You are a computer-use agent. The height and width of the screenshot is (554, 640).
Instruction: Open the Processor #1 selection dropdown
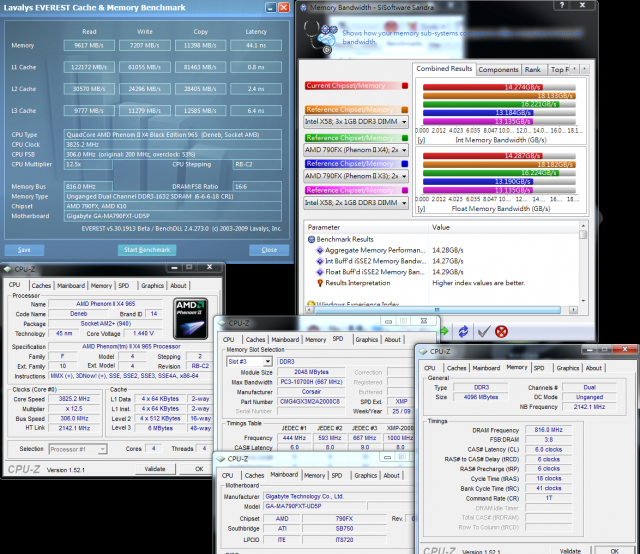point(78,449)
